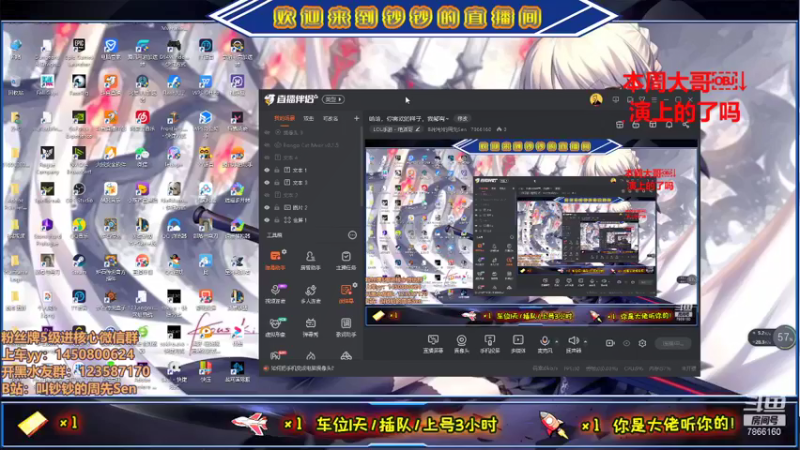The image size is (800, 450).
Task: Click the 修改 button beside title
Action: pyautogui.click(x=463, y=118)
